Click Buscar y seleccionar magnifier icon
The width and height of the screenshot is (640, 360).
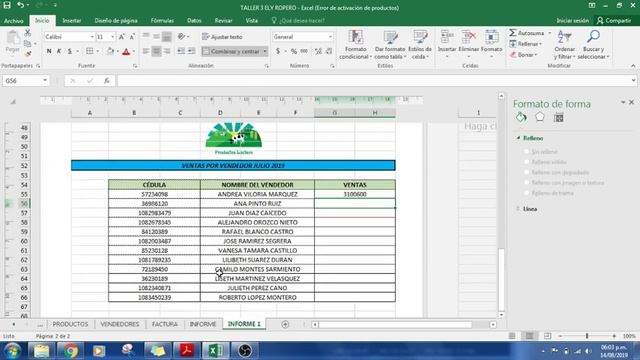click(593, 37)
